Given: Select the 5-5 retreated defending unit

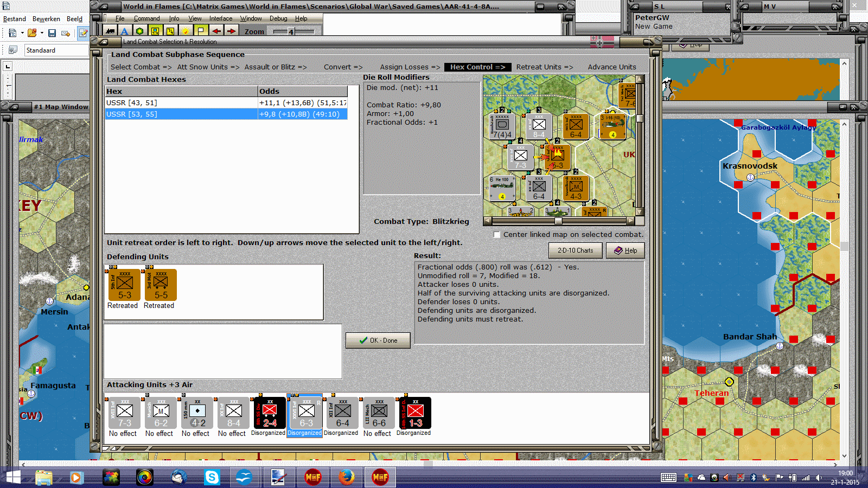Looking at the screenshot, I should [x=161, y=285].
